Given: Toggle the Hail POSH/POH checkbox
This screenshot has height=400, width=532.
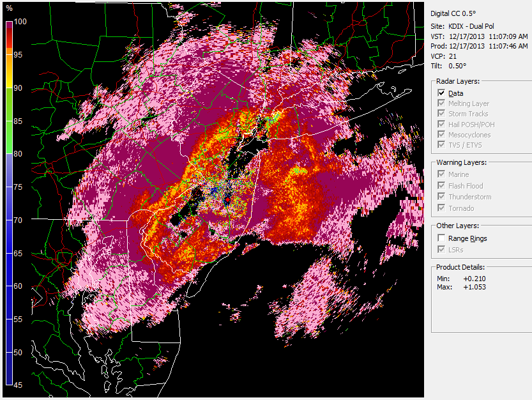Looking at the screenshot, I should (441, 124).
